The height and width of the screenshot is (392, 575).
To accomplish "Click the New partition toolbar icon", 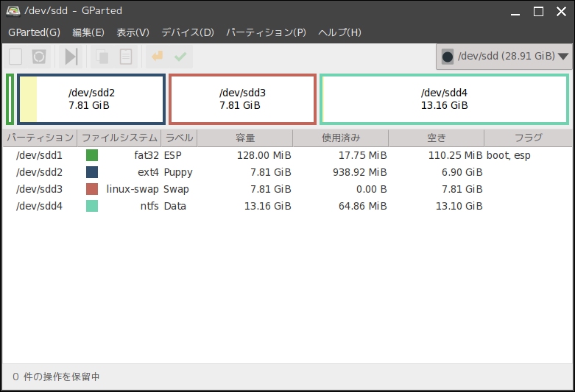I will tap(15, 57).
